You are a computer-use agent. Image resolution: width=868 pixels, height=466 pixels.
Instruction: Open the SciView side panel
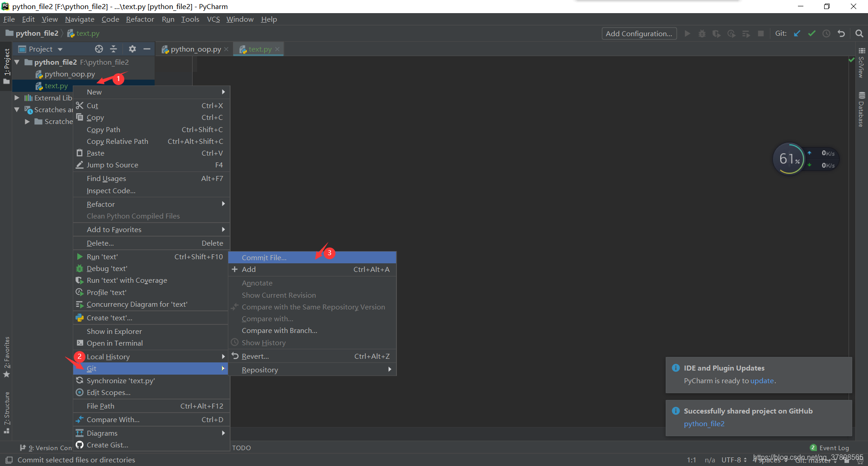point(862,63)
